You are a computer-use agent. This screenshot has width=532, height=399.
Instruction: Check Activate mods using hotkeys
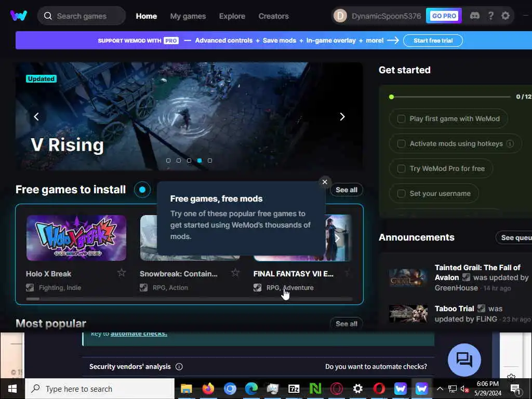pos(401,144)
